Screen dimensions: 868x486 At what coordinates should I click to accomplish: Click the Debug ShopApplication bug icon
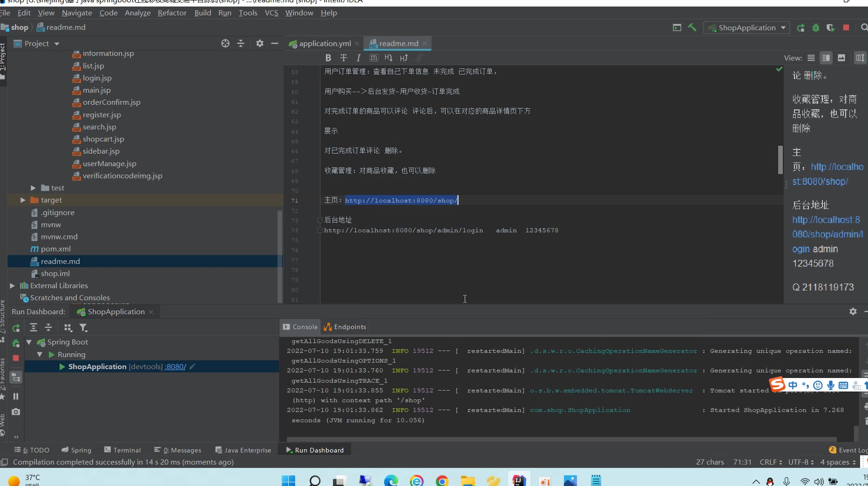click(x=815, y=27)
